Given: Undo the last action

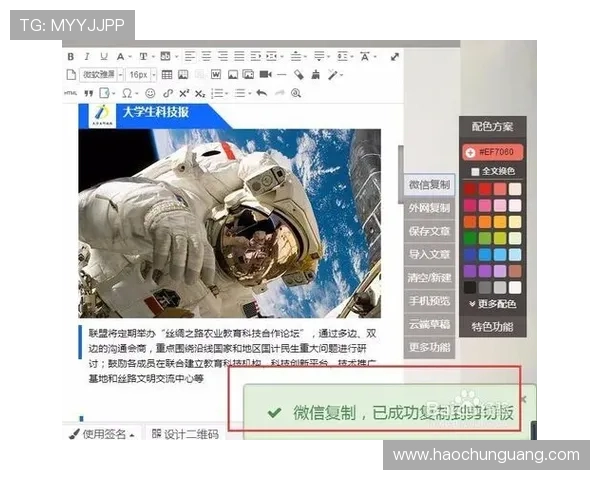Looking at the screenshot, I should point(262,93).
